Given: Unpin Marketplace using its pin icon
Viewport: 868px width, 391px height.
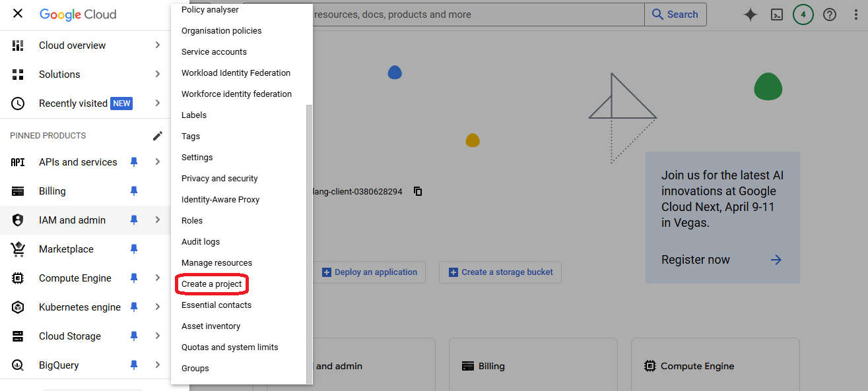Looking at the screenshot, I should (x=134, y=249).
